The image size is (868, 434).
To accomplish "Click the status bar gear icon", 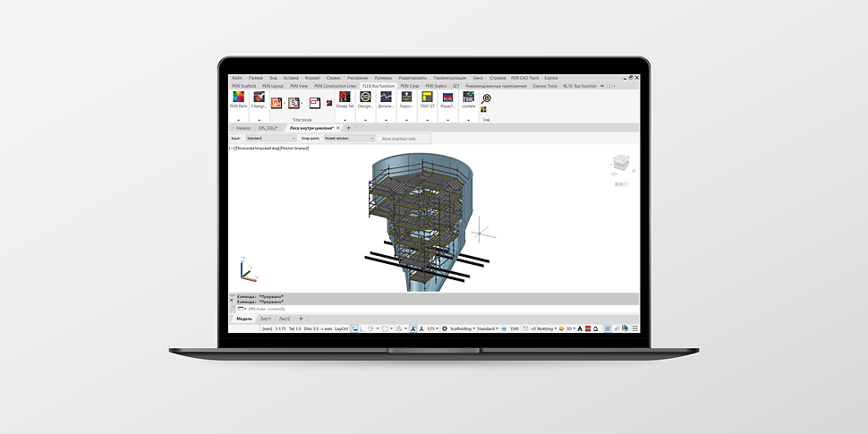I will tap(445, 329).
